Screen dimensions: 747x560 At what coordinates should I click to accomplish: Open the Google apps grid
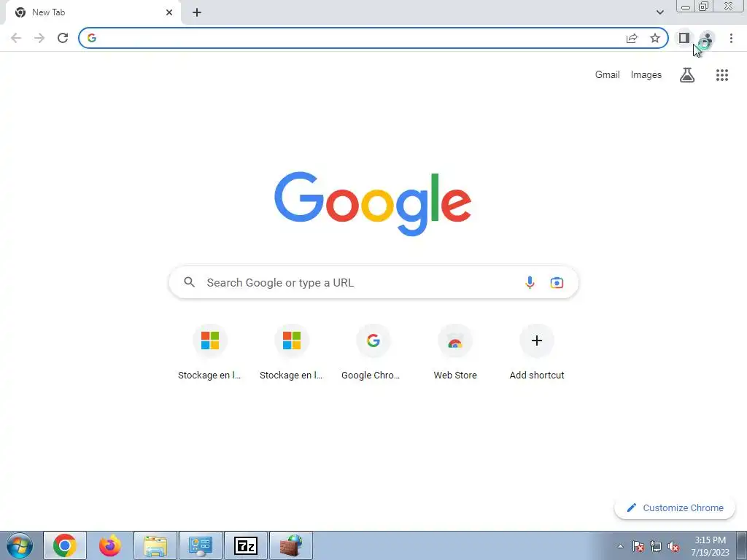[721, 75]
